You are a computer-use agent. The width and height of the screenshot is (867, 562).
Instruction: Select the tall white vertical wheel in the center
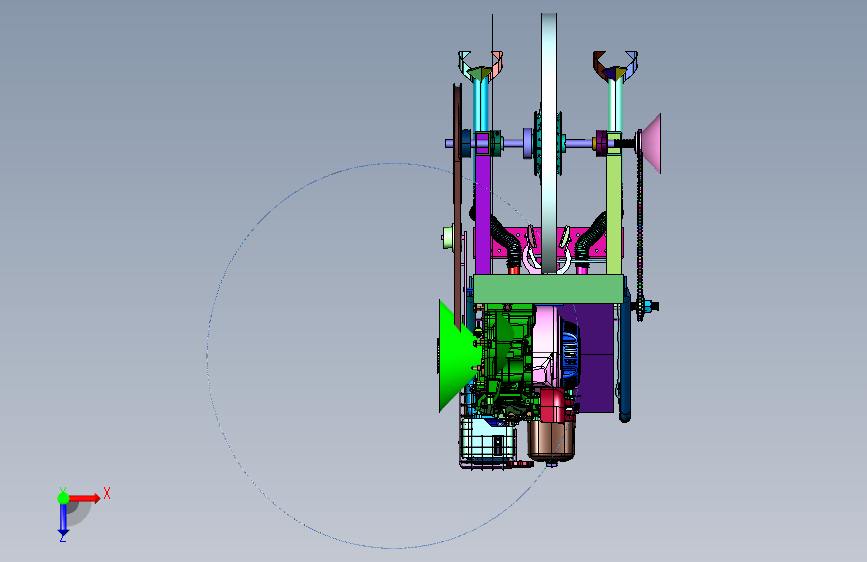point(549,143)
